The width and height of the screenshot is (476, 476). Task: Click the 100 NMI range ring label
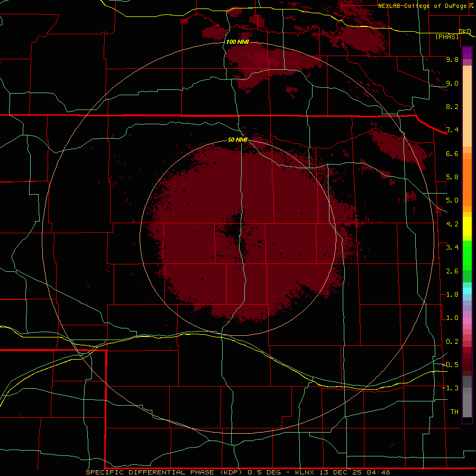[237, 42]
